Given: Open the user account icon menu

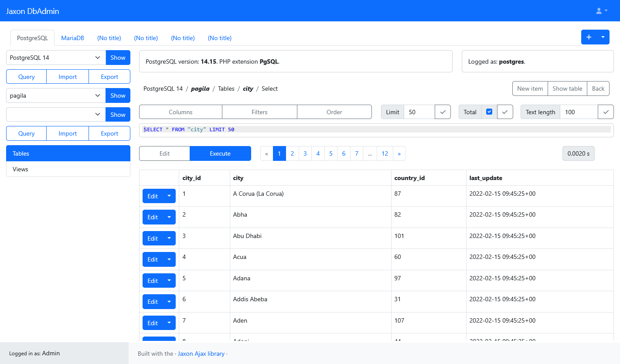Looking at the screenshot, I should [x=602, y=11].
